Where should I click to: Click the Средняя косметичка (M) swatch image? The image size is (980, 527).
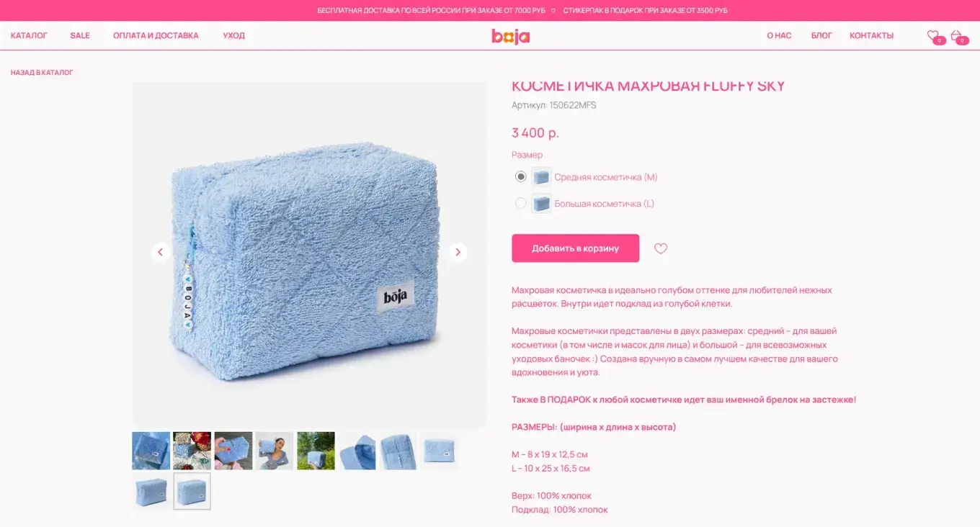541,176
